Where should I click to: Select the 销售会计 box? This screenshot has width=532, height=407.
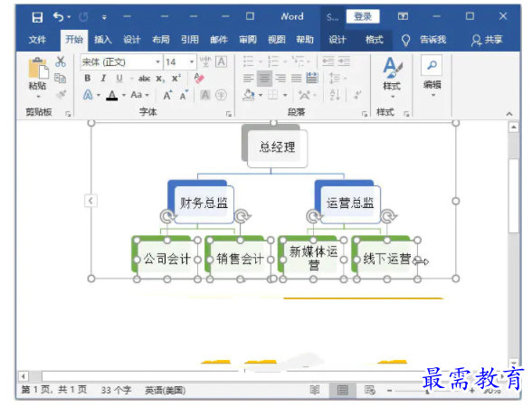(x=241, y=260)
